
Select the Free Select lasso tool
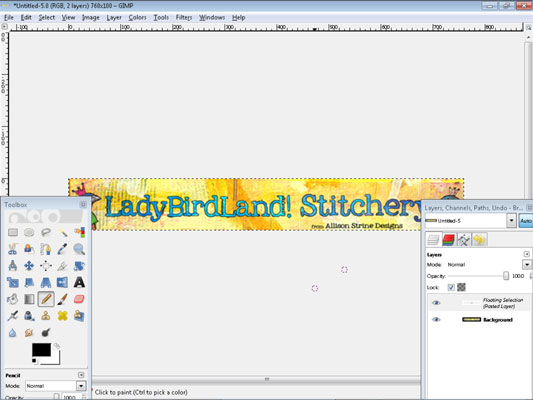(x=46, y=232)
